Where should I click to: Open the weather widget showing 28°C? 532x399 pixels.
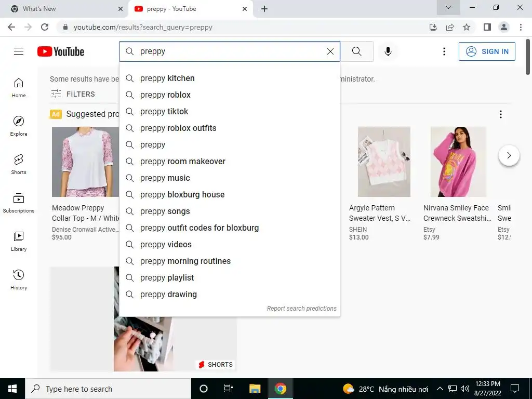[385, 389]
